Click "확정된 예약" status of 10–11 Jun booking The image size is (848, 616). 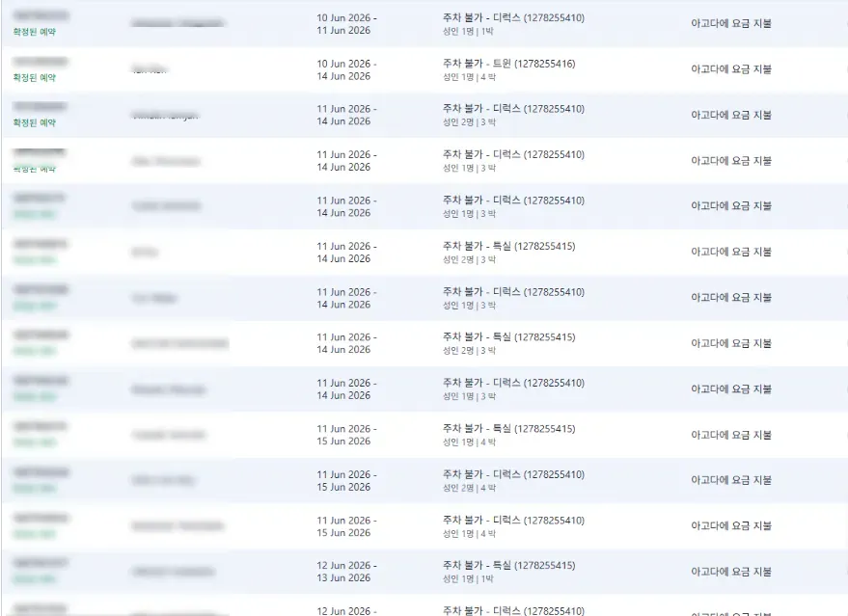(35, 32)
